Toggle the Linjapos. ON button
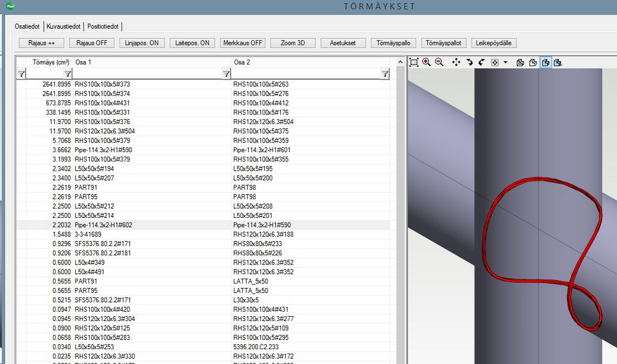This screenshot has height=364, width=617. click(141, 43)
